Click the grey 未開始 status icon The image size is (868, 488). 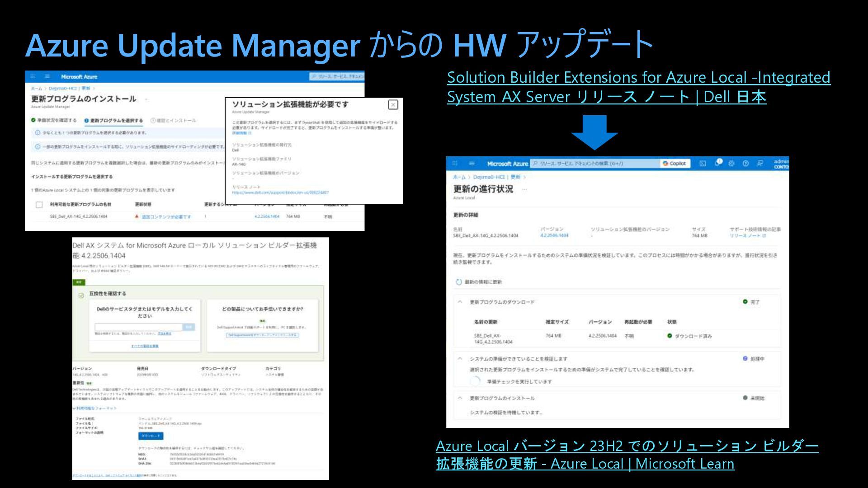[x=745, y=398]
